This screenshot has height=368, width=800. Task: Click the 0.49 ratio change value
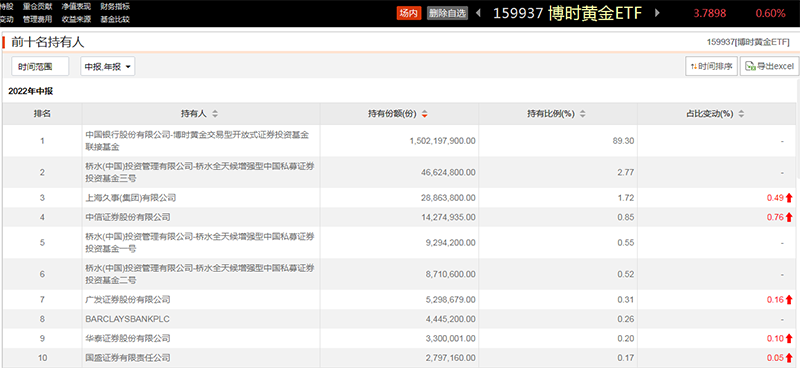click(x=775, y=198)
